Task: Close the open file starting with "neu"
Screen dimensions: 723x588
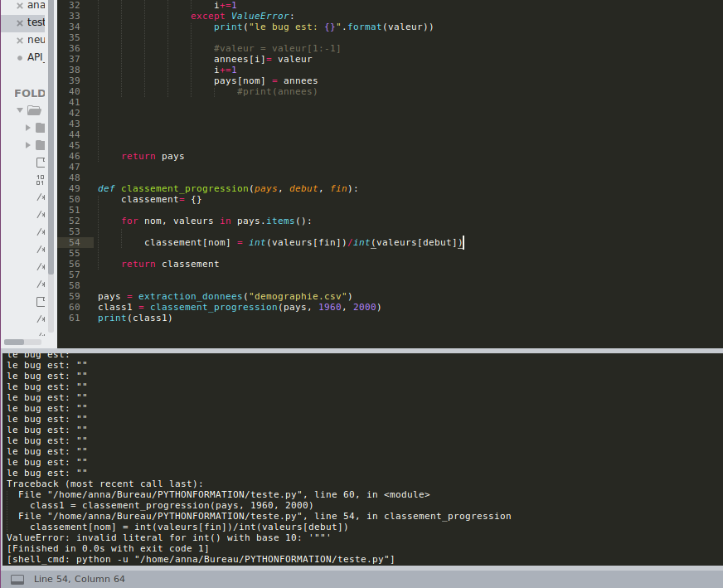Action: point(20,40)
